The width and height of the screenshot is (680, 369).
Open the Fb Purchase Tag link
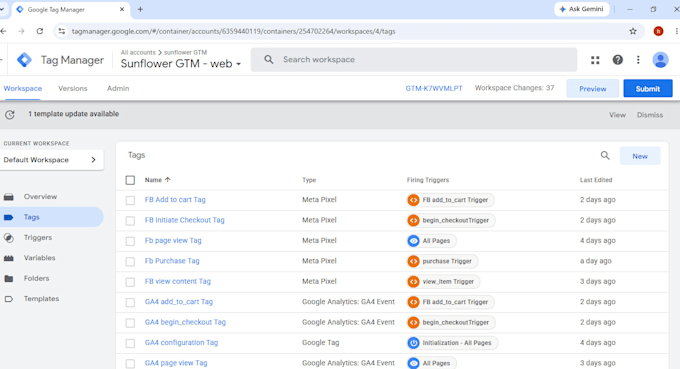pyautogui.click(x=172, y=261)
